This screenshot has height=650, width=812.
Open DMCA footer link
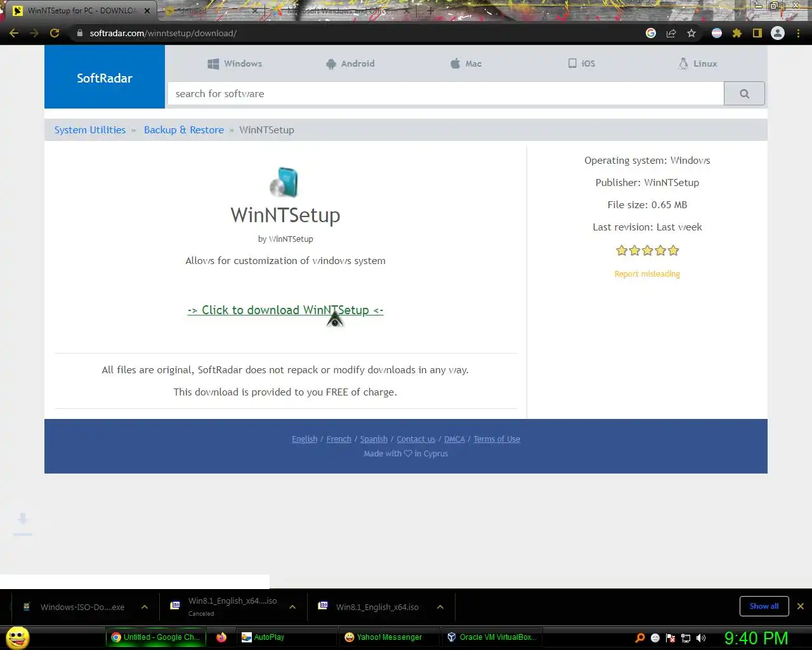point(455,439)
